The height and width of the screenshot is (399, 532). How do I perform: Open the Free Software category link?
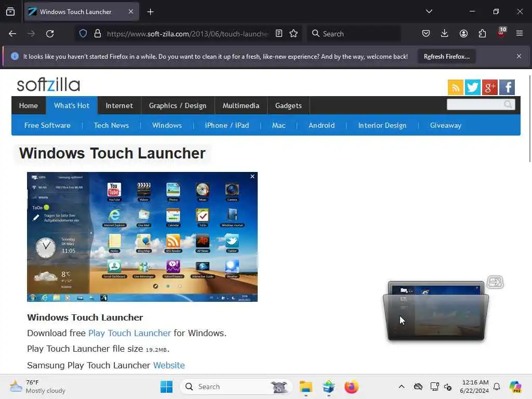[47, 125]
